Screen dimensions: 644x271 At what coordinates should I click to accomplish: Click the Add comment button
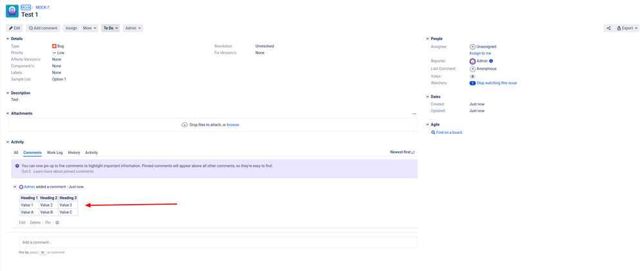43,28
